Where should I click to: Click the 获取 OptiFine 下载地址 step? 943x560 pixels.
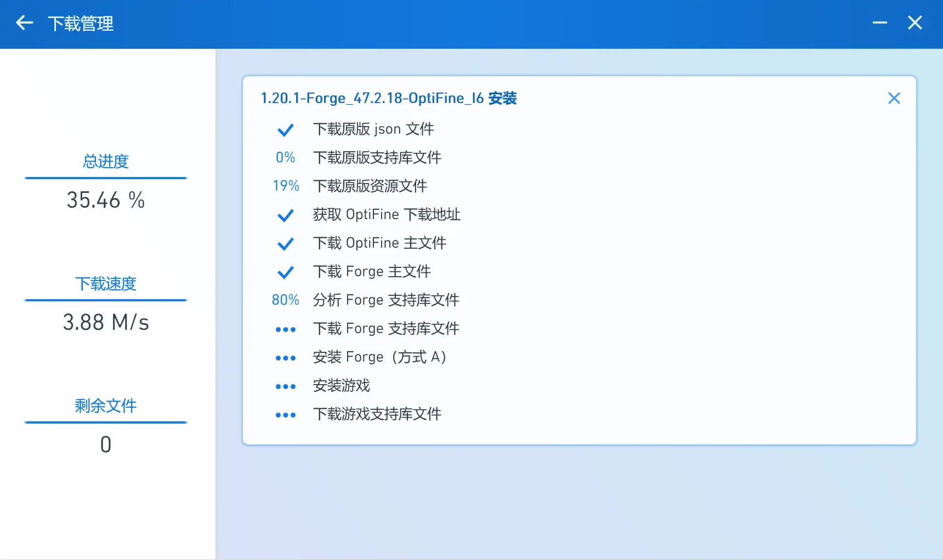387,214
